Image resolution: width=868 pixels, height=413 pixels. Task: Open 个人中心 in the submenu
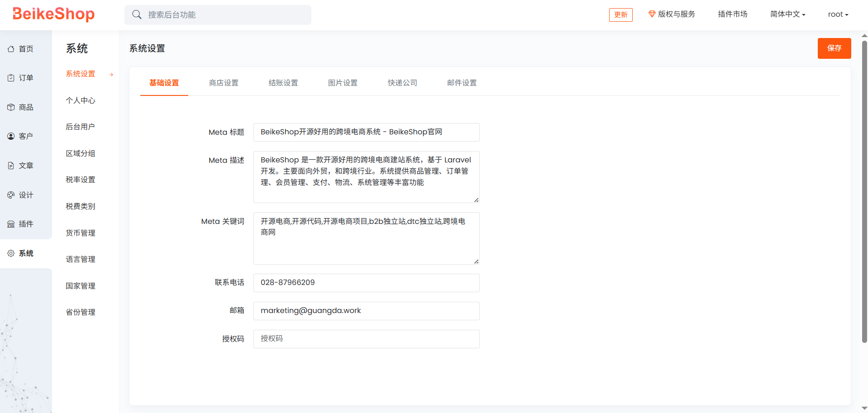tap(81, 100)
